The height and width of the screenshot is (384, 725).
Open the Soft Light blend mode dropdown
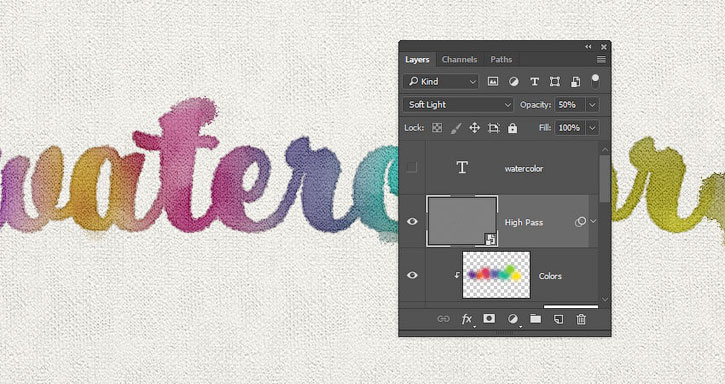(x=458, y=105)
